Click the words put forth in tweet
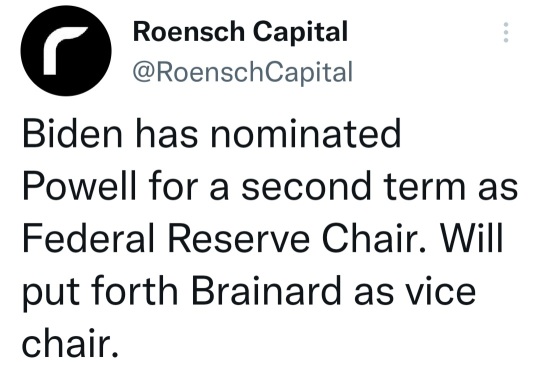 100,292
